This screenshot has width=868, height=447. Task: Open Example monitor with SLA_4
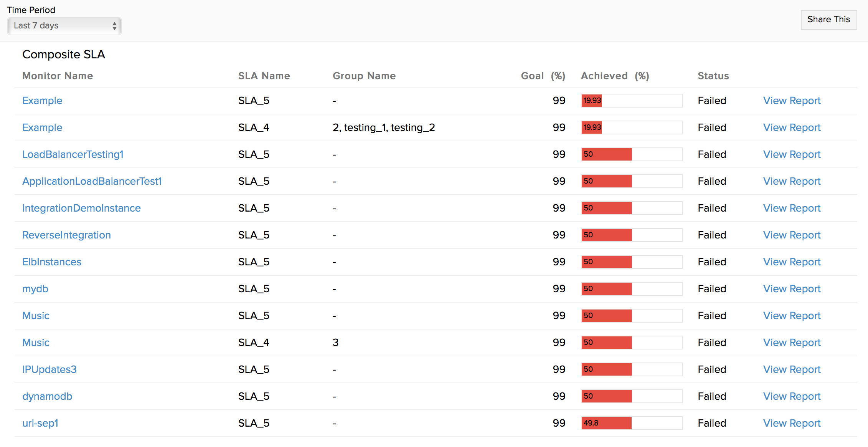pyautogui.click(x=42, y=127)
